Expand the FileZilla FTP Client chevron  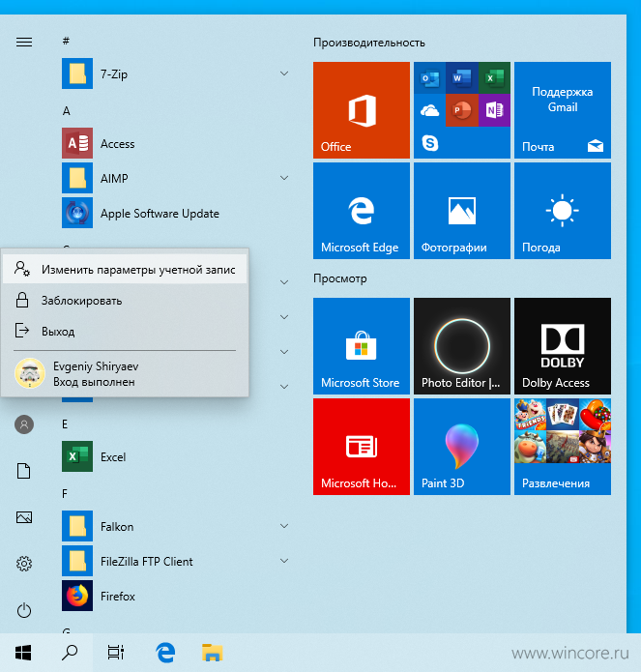284,561
